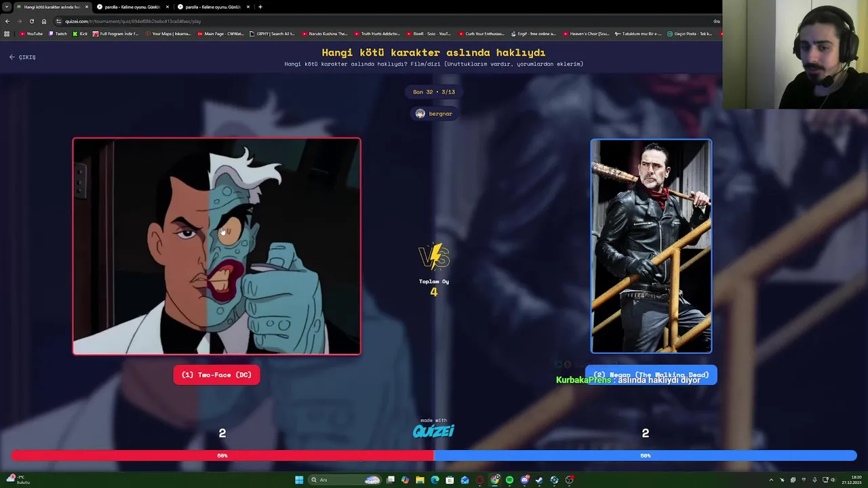Click the taskbar search box Ara
Screen dimensions: 868x488
pos(344,480)
